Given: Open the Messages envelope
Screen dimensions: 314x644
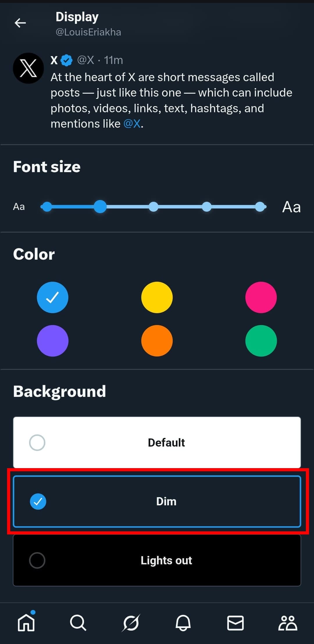Looking at the screenshot, I should (x=235, y=623).
